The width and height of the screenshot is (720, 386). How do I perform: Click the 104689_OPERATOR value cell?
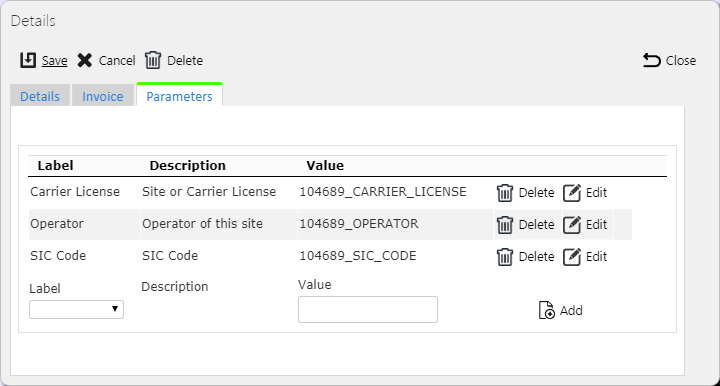pos(359,224)
